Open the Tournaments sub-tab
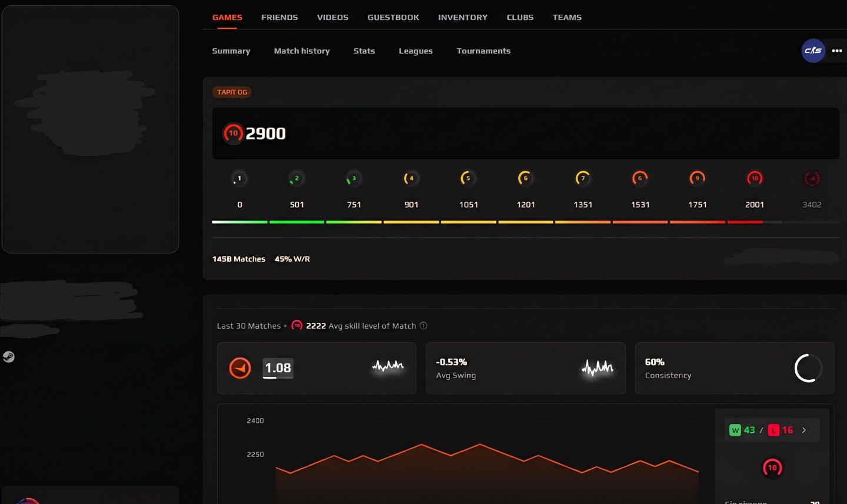This screenshot has height=504, width=847. coord(483,51)
